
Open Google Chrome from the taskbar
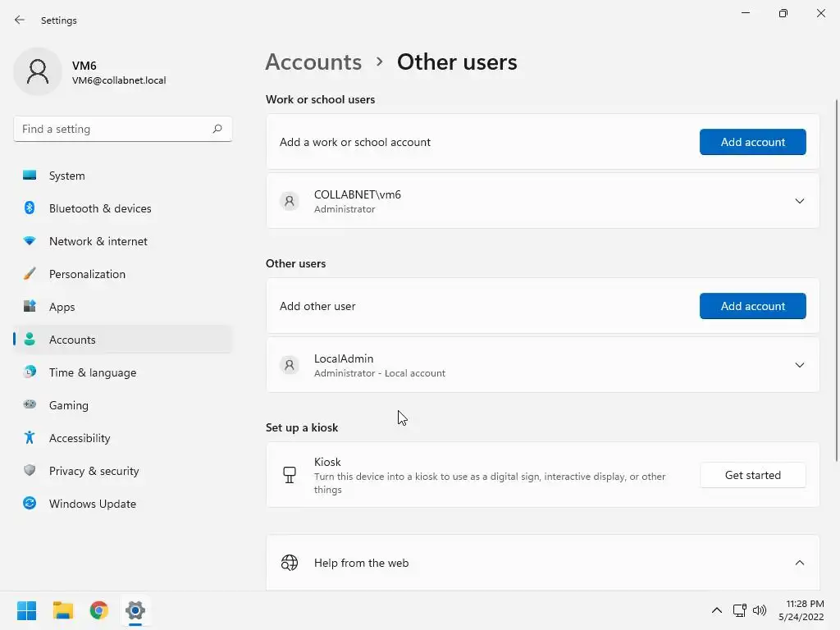click(99, 610)
